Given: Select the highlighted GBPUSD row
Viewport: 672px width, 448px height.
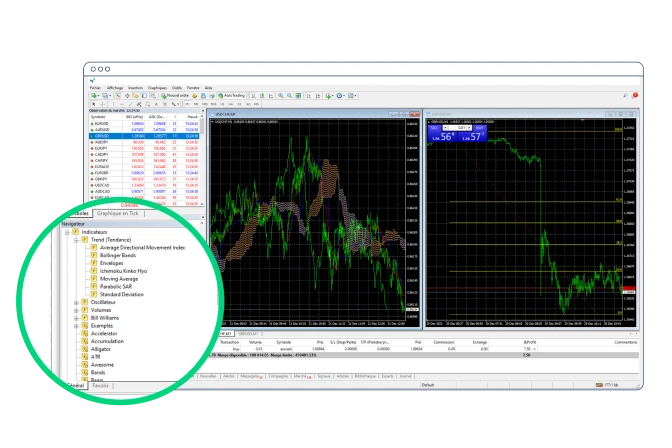Looking at the screenshot, I should [x=144, y=136].
